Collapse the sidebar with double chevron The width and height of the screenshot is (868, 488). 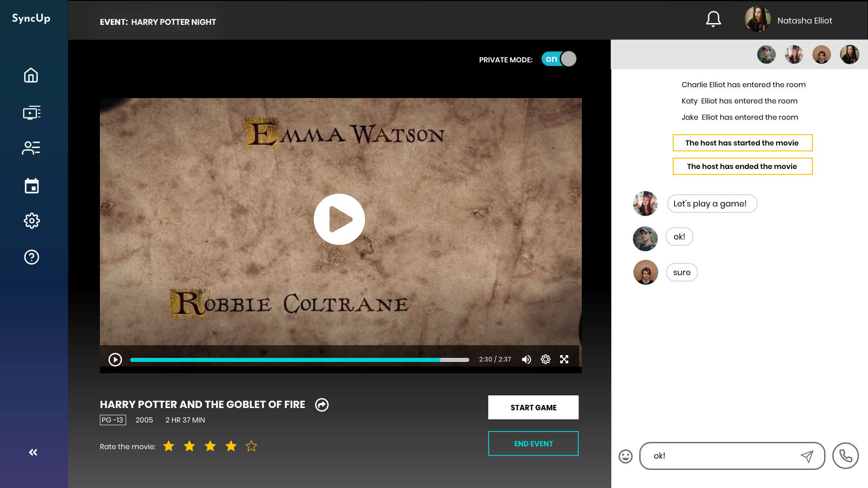click(33, 452)
